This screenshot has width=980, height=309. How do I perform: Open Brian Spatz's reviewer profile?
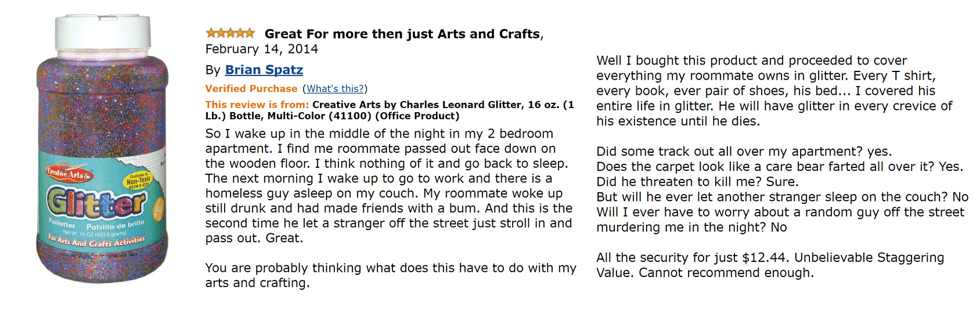pos(264,70)
